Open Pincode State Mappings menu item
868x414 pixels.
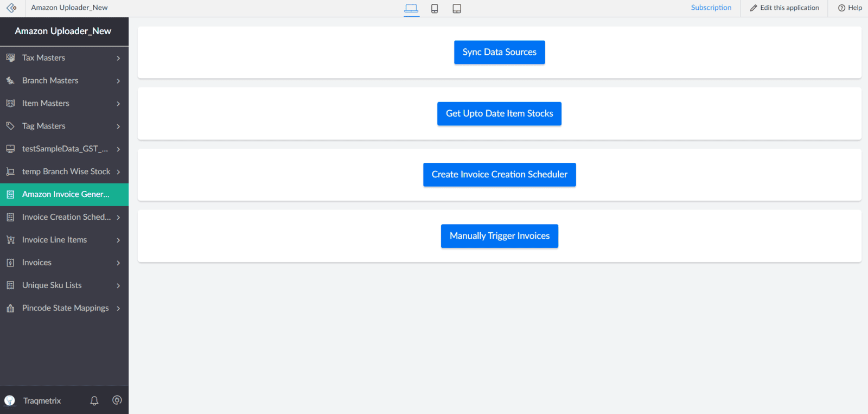[x=64, y=308]
